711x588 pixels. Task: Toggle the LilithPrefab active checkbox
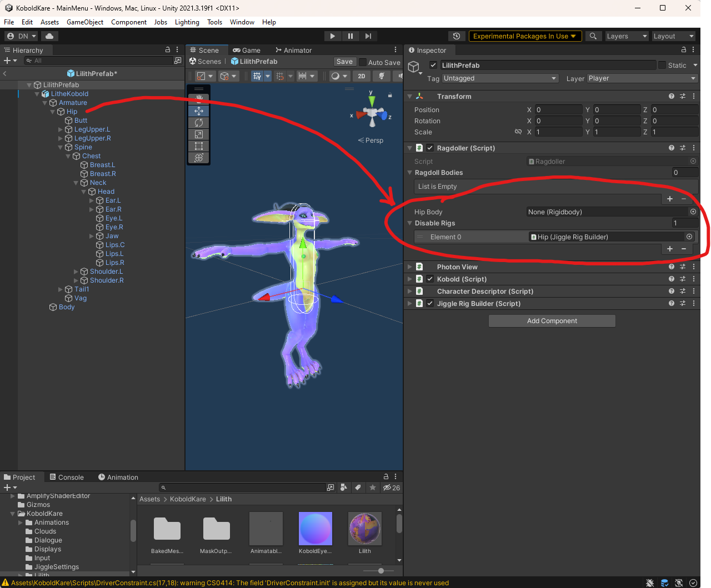(433, 65)
